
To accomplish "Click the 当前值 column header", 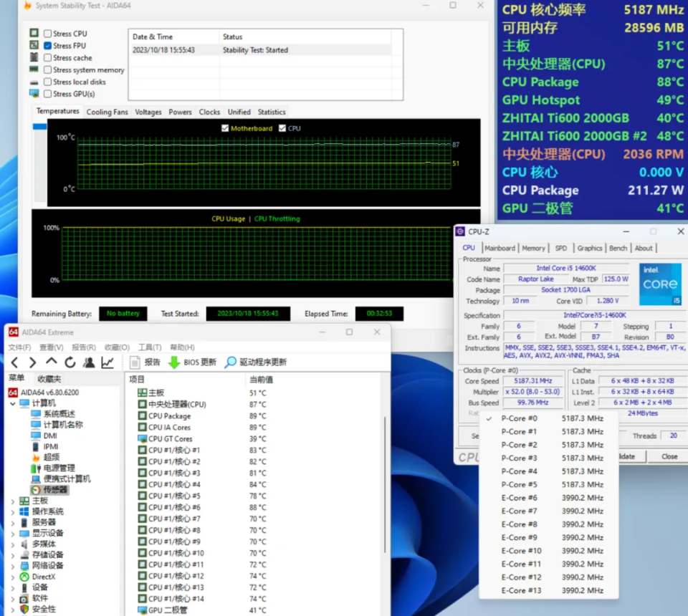I will coord(261,380).
